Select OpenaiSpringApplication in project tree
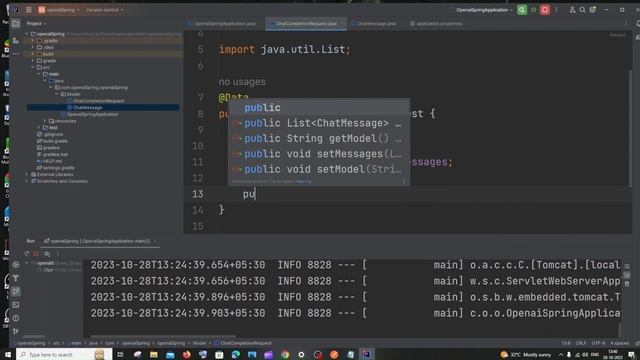Image resolution: width=640 pixels, height=360 pixels. pos(89,114)
